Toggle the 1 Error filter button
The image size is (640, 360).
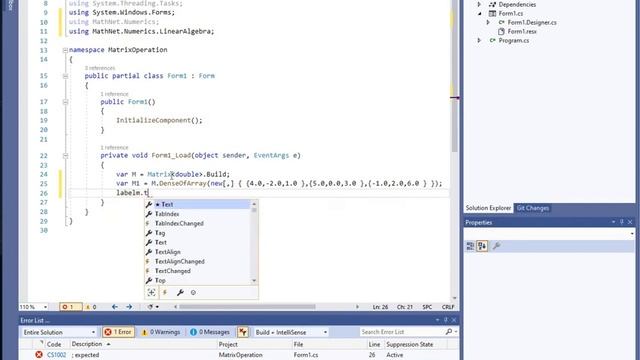[118, 332]
